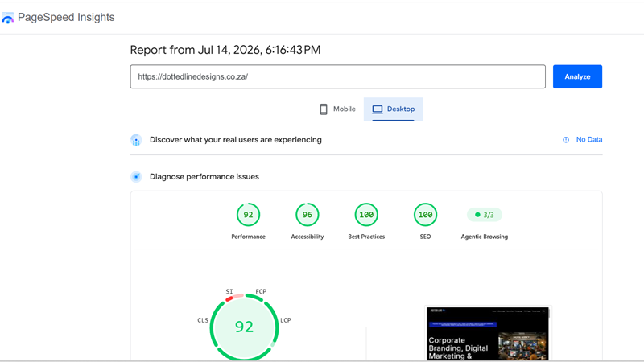The image size is (644, 362).
Task: Click the Performance label under the gauge
Action: point(248,237)
